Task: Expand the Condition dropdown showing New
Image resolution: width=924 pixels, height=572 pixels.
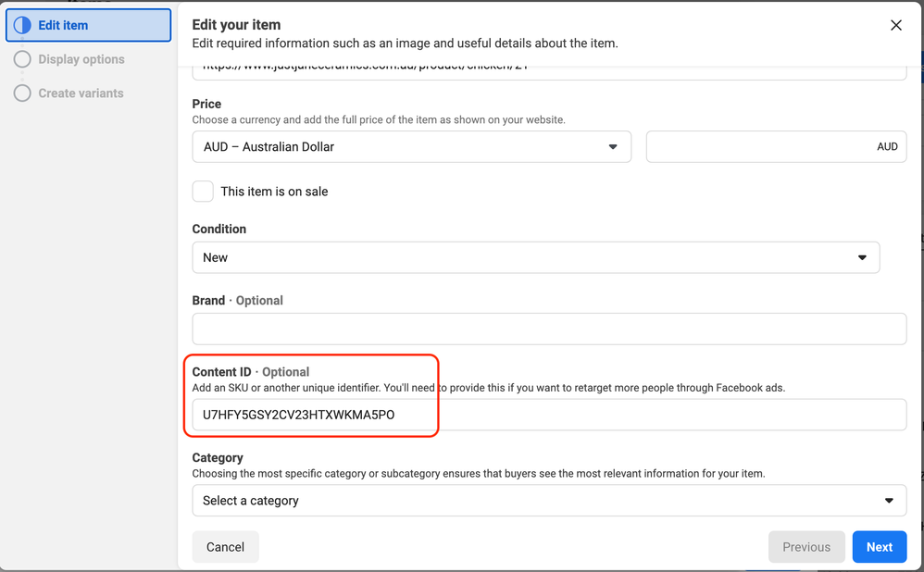Action: coord(535,257)
